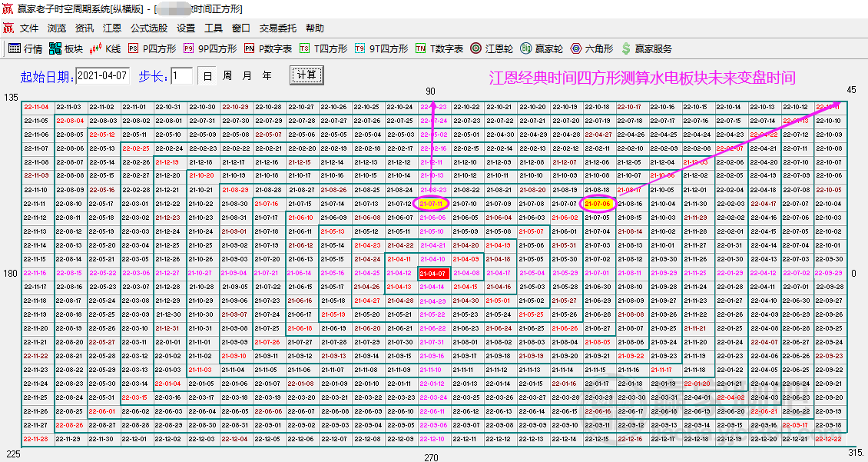Open the K线 candlestick chart icon
The width and height of the screenshot is (868, 462).
96,48
